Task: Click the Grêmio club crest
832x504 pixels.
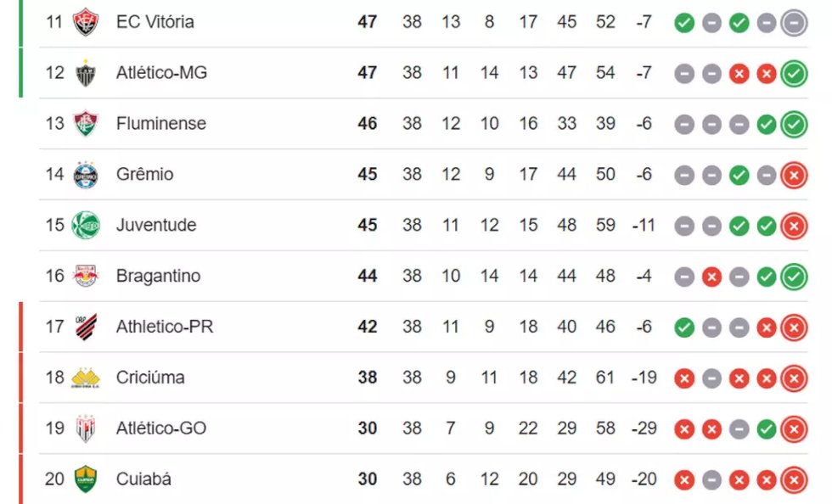Action: (86, 175)
